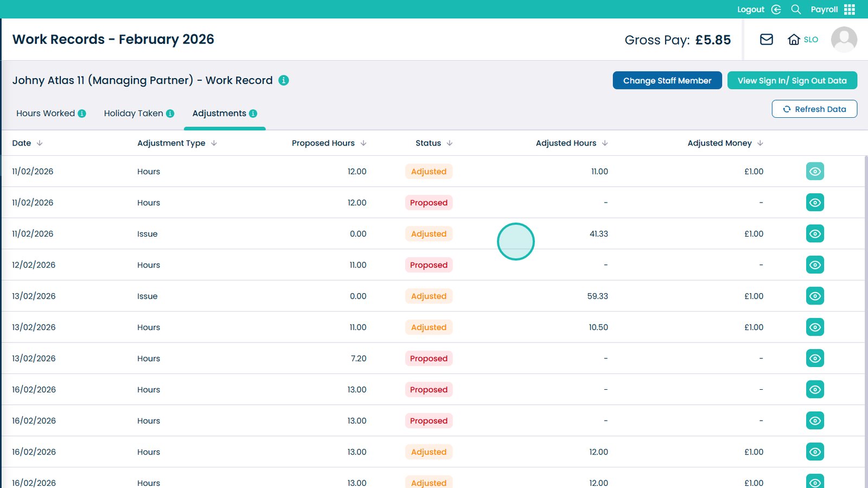Click the search magnifier icon

click(796, 9)
